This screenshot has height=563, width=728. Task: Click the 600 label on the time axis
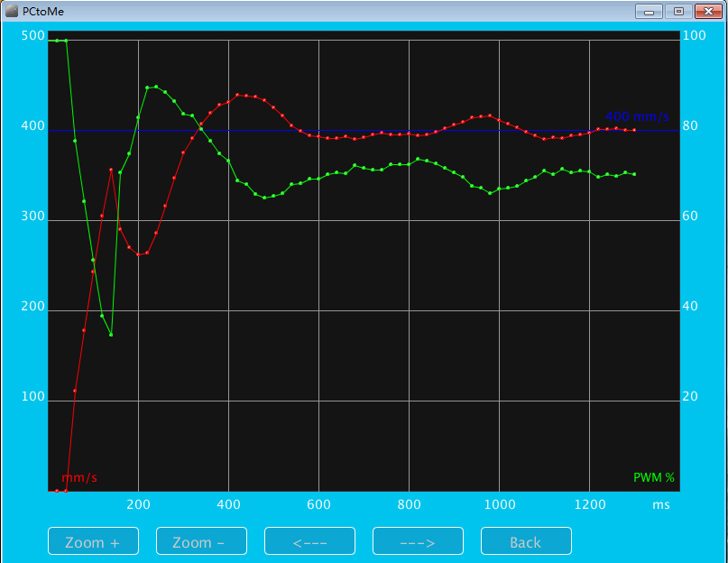tap(318, 504)
